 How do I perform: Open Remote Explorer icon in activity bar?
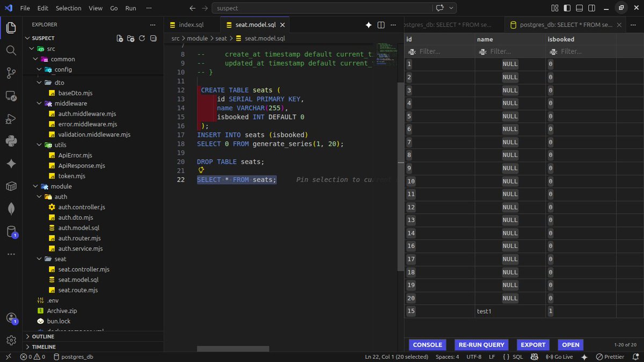point(11,96)
